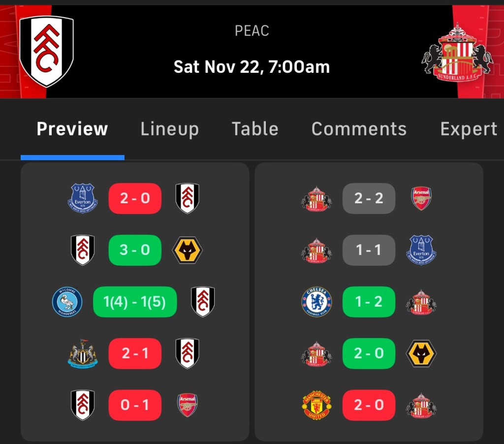Click the grey 2 - 2 draw score
This screenshot has height=444, width=504.
click(x=369, y=198)
